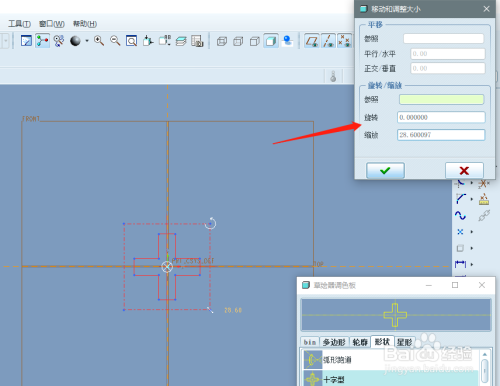
Task: Select the spline curve tool
Action: (x=460, y=215)
